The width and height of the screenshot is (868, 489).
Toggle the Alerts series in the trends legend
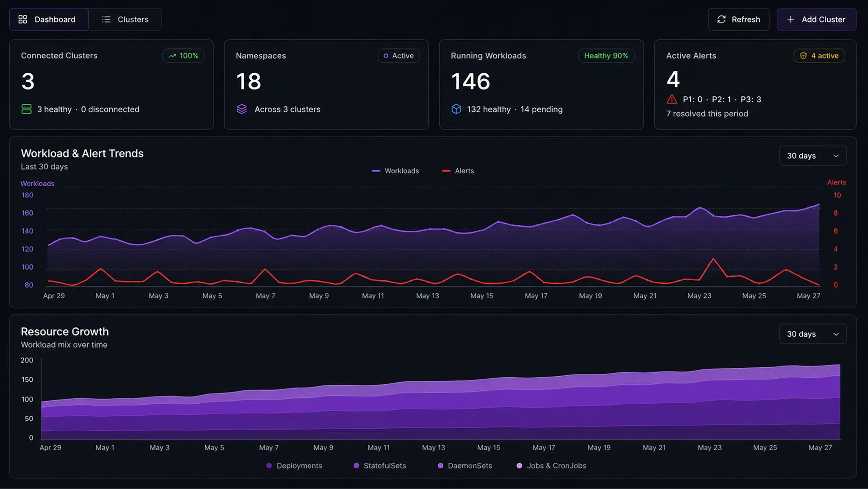[x=458, y=170]
